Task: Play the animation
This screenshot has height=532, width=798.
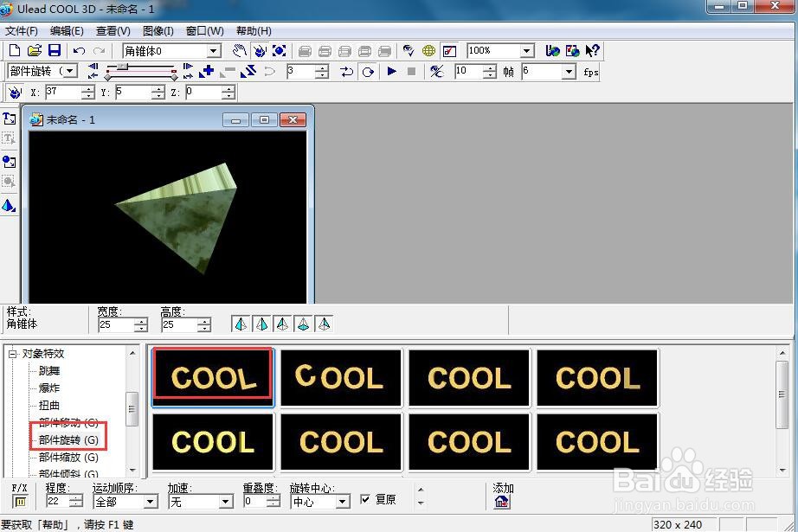Action: [x=391, y=71]
